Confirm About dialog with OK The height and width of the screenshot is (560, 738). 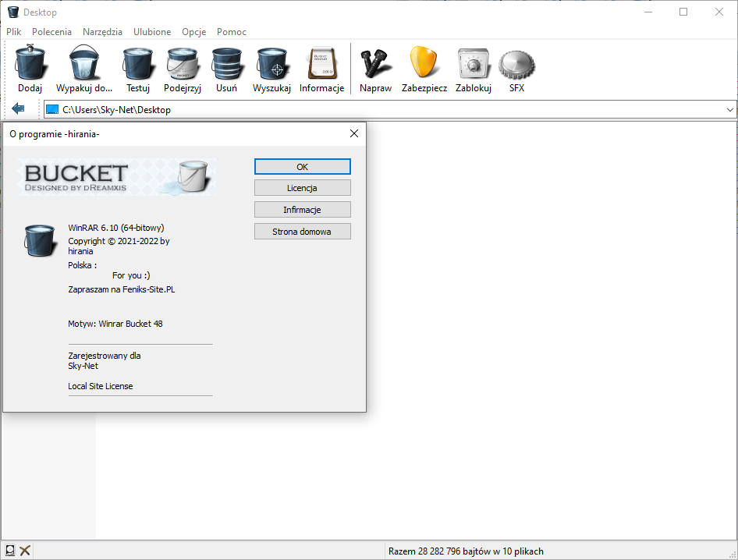303,167
